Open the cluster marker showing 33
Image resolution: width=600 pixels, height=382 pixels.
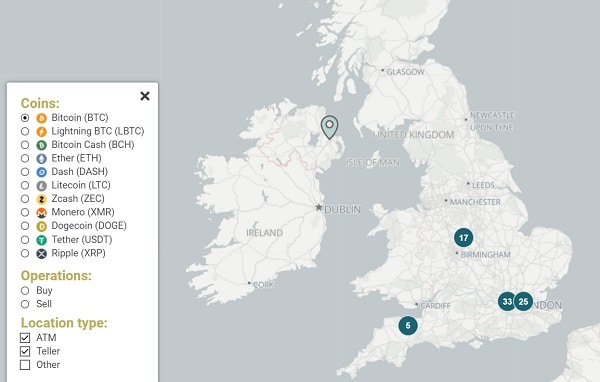[x=507, y=302]
